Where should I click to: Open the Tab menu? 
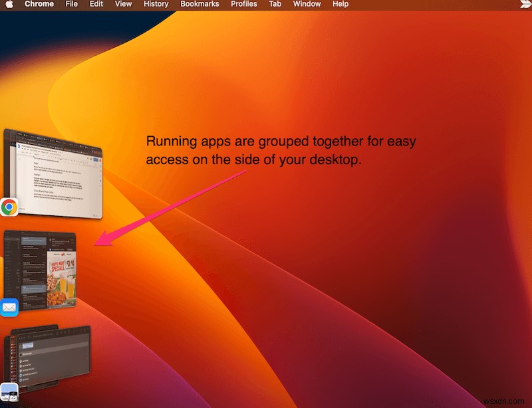[x=275, y=4]
